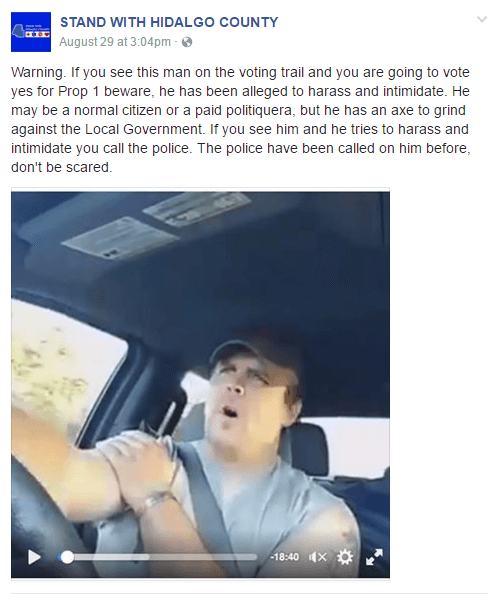Seek within the lighter buffered part of progress bar

(112, 557)
